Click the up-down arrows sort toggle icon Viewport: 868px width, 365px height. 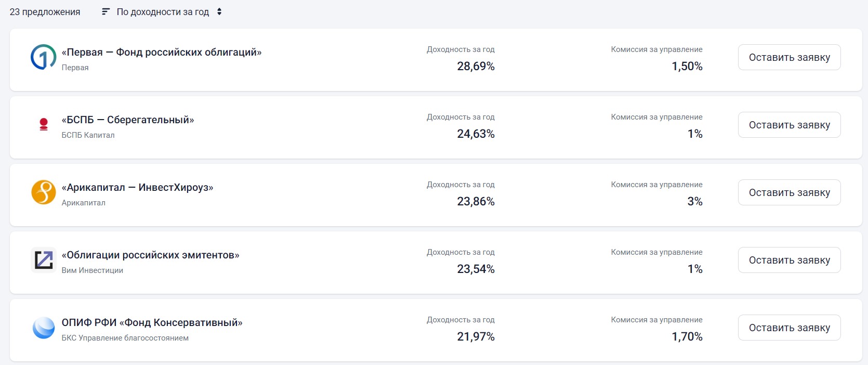coord(219,11)
